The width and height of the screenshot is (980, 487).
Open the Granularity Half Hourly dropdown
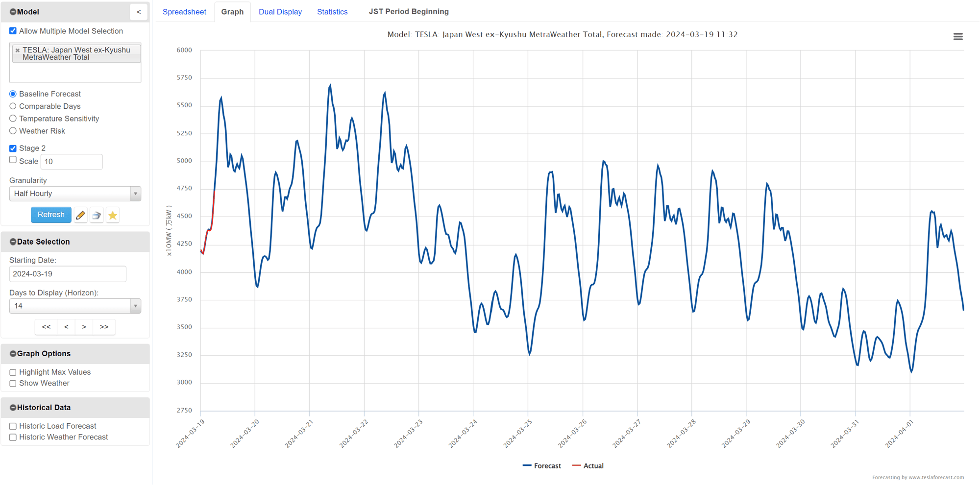coord(75,194)
